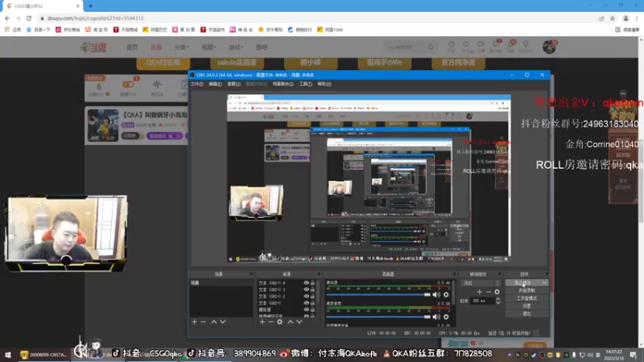The image size is (644, 362).
Task: Click 退出 button in OBS controls
Action: (526, 314)
